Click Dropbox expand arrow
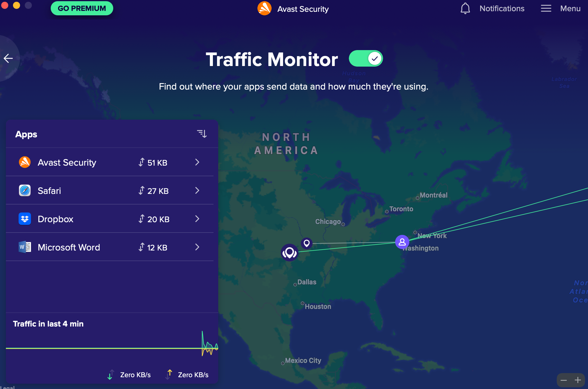This screenshot has height=389, width=588. point(198,219)
